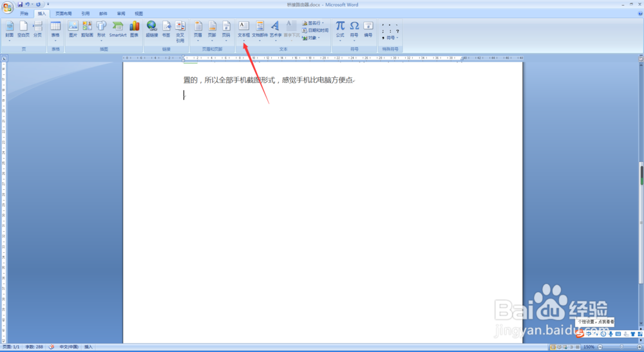Open the Office button menu
644x352 pixels.
[7, 7]
